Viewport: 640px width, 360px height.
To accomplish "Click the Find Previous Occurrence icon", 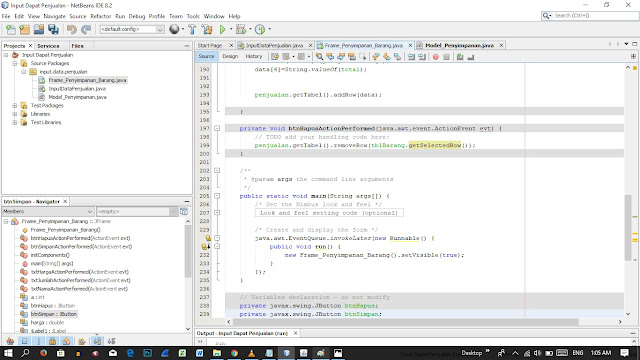I will 330,57.
